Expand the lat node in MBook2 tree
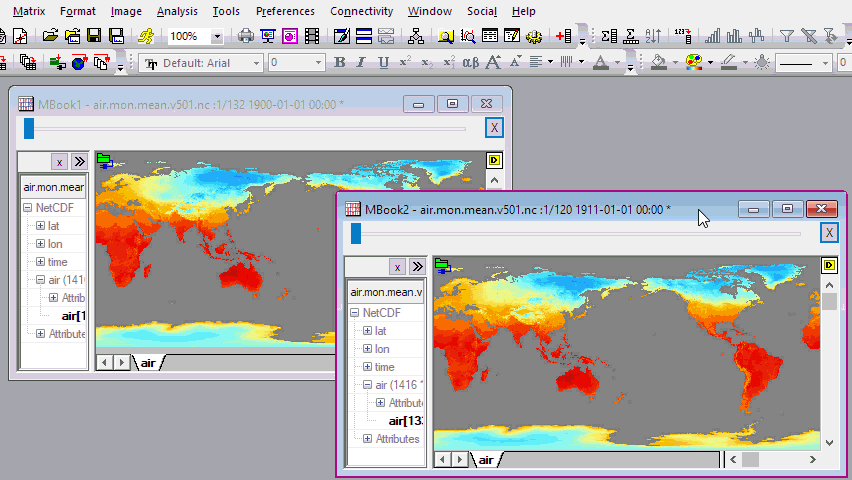 (367, 331)
